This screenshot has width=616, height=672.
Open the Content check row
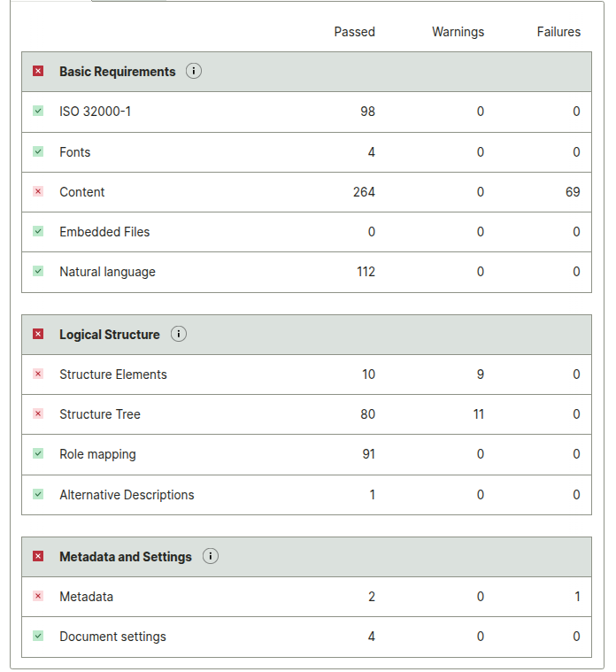point(82,192)
